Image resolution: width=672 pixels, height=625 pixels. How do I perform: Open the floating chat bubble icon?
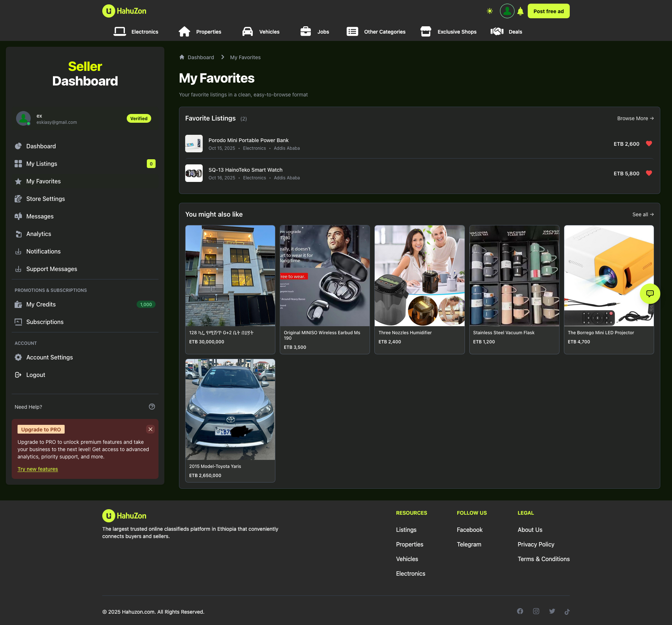(650, 294)
